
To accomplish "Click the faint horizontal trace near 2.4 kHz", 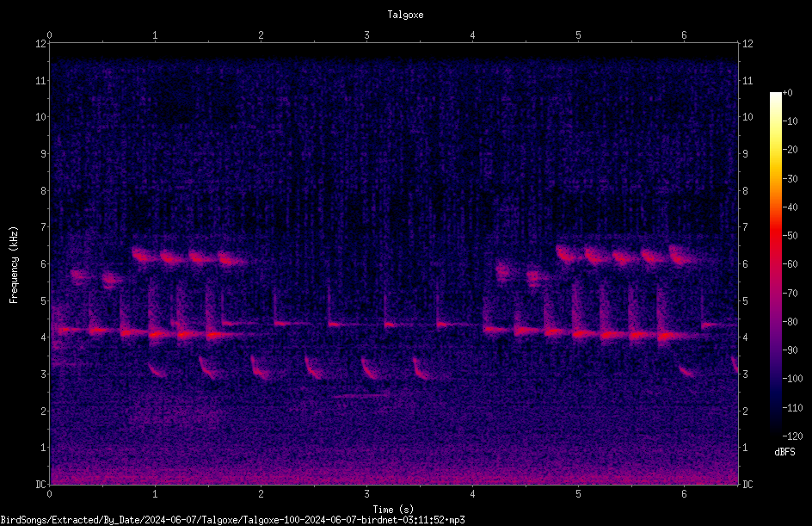I will coord(360,396).
